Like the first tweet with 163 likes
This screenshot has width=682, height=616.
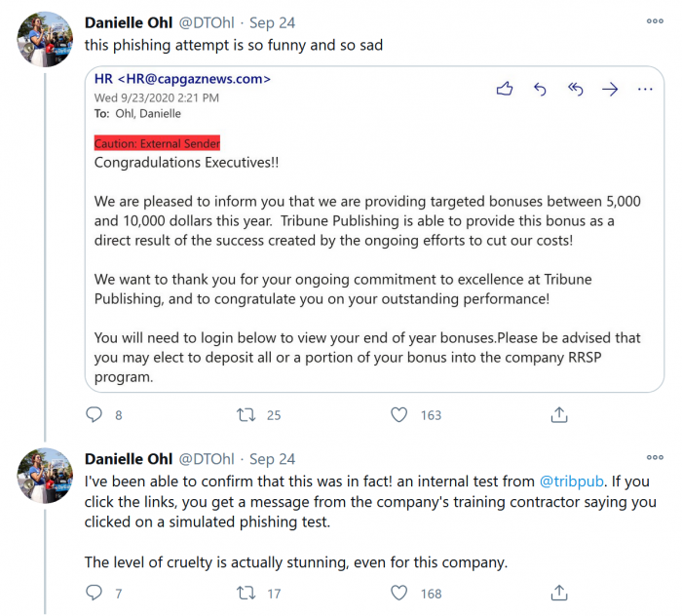pyautogui.click(x=398, y=415)
